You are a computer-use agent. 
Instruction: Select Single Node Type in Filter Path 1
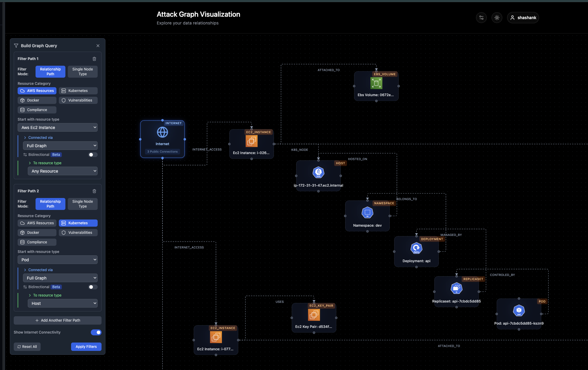(x=83, y=72)
